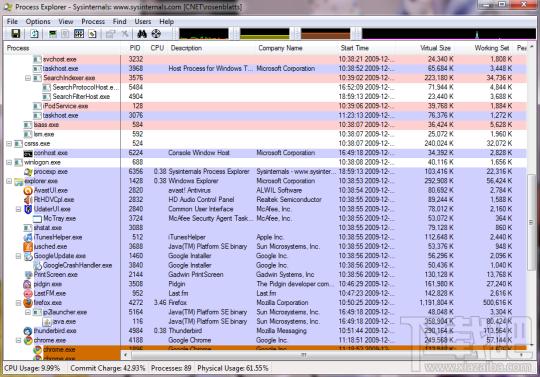The width and height of the screenshot is (540, 377).
Task: Click the Refresh Now toolbar icon
Action: [34, 34]
